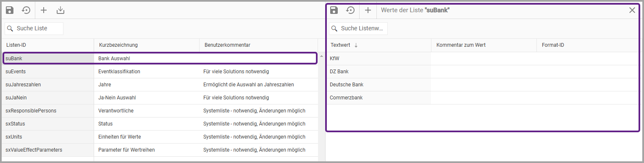Click the Suche Listenwerte search field
The image size is (644, 163).
tap(358, 28)
